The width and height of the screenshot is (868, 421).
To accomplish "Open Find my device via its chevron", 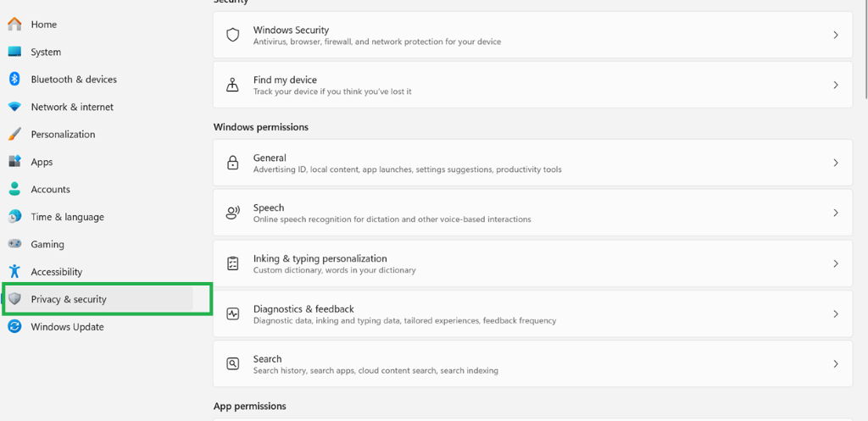I will click(836, 86).
